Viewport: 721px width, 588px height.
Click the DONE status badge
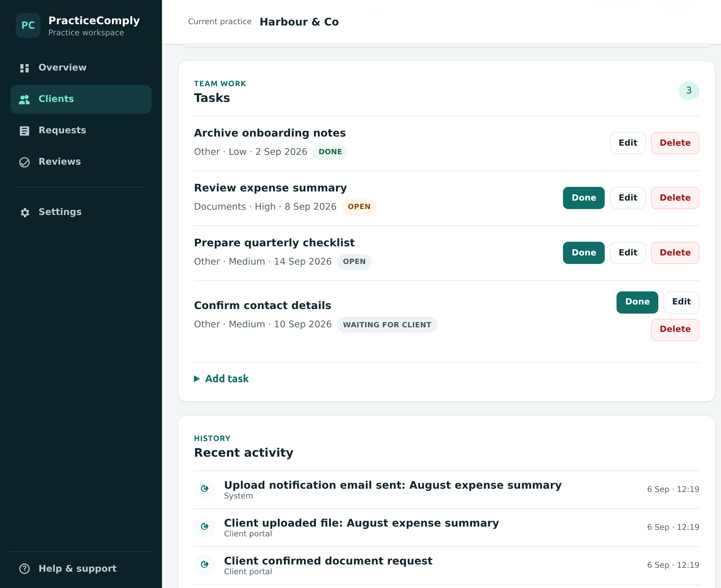click(x=330, y=152)
